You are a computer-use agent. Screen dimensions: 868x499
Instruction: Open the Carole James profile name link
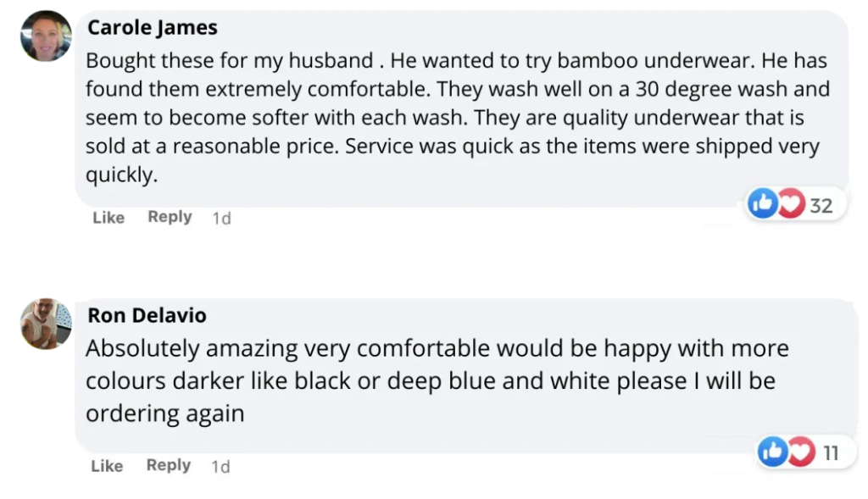(153, 27)
